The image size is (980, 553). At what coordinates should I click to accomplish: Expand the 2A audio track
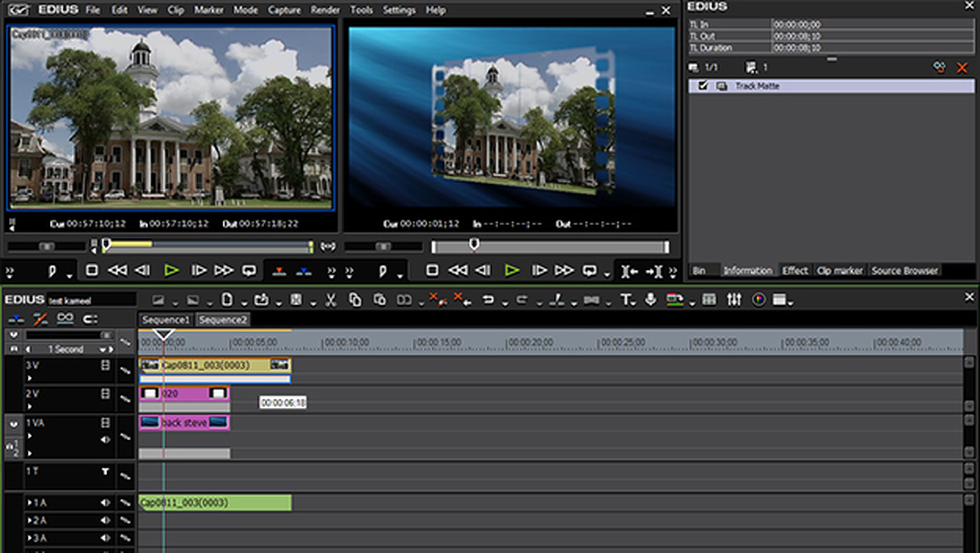click(30, 520)
